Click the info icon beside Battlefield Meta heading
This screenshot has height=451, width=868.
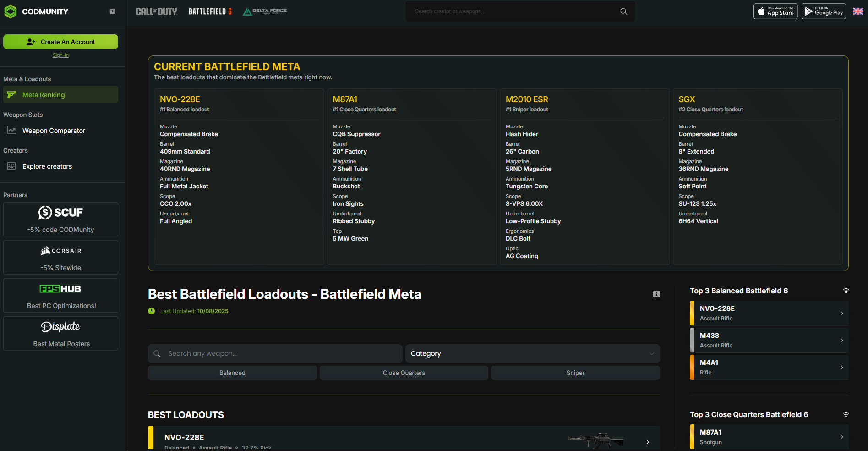[x=656, y=294]
